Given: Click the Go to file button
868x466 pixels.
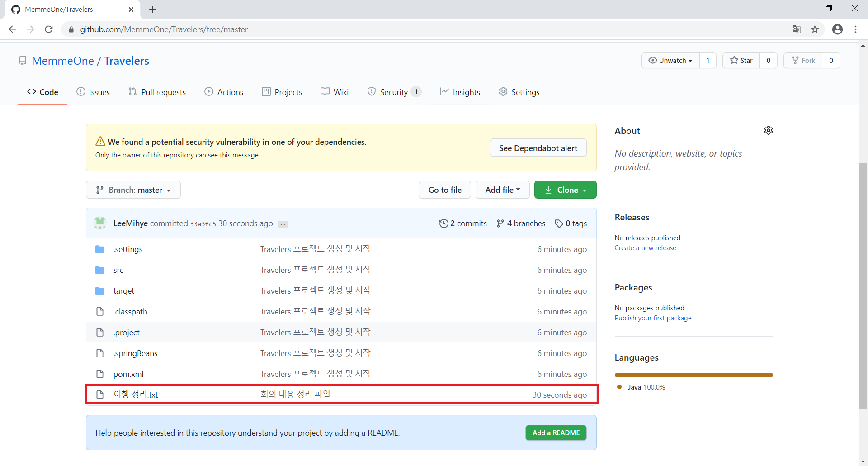Looking at the screenshot, I should [x=445, y=190].
